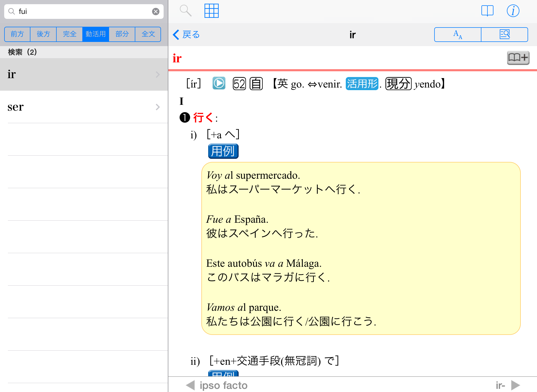This screenshot has width=537, height=392.
Task: Open the ser result entry
Action: tap(84, 107)
